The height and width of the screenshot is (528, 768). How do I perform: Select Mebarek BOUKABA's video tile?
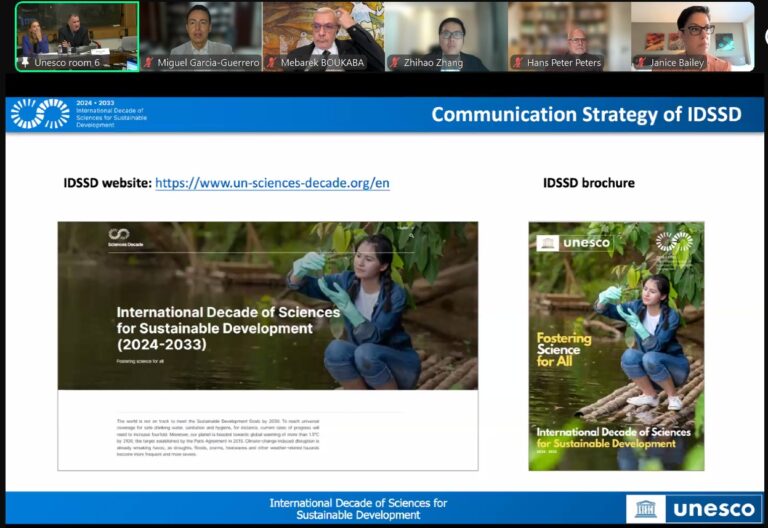click(x=324, y=36)
